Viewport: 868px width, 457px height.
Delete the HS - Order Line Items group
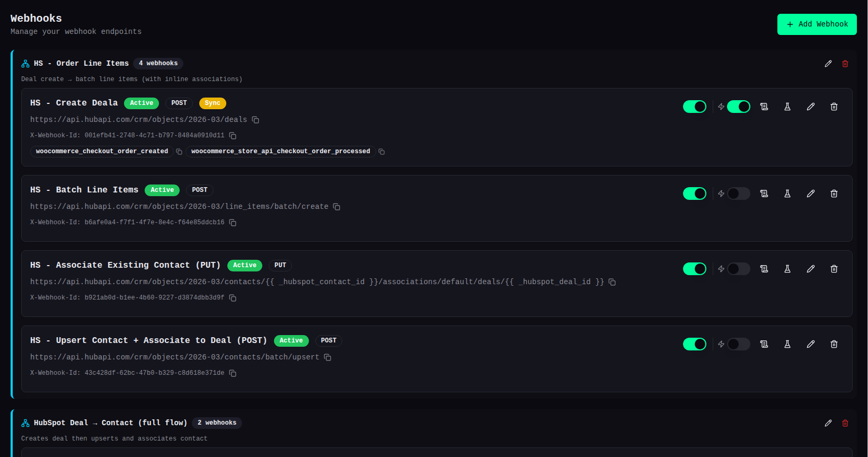pyautogui.click(x=845, y=64)
